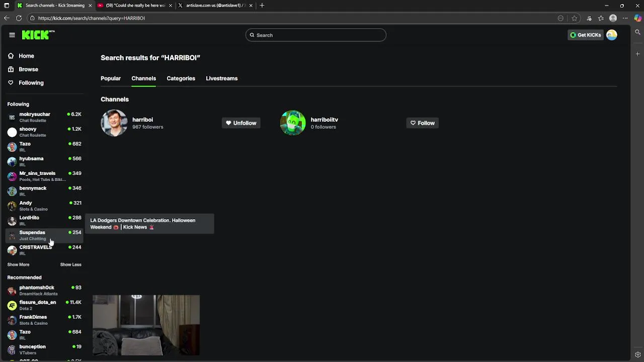The width and height of the screenshot is (644, 362).
Task: Open the harriboi channel name link
Action: pyautogui.click(x=142, y=120)
